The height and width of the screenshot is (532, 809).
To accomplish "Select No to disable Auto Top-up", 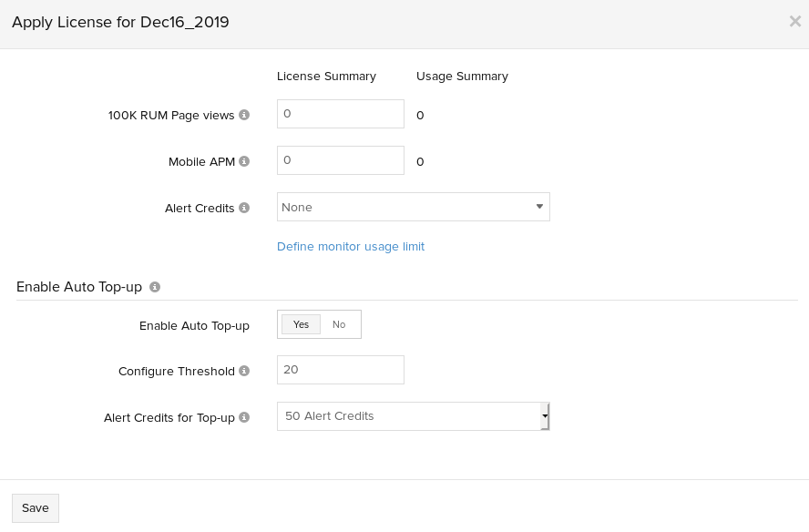I will tap(339, 324).
